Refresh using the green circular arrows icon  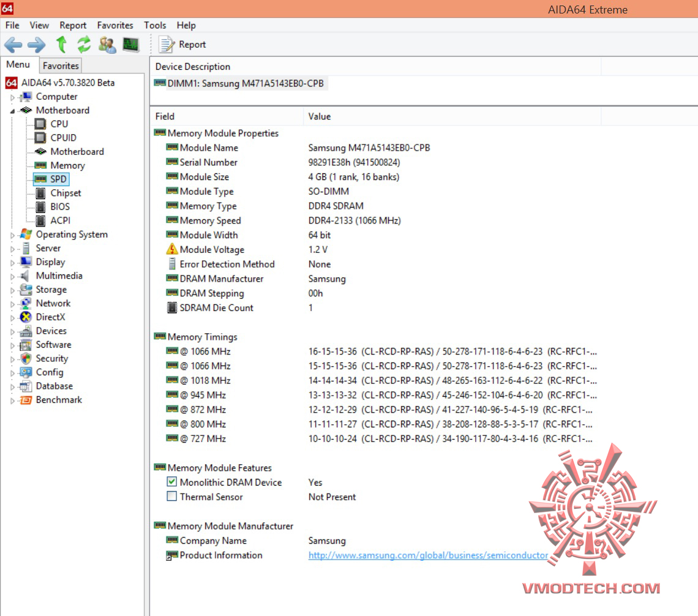tap(84, 45)
